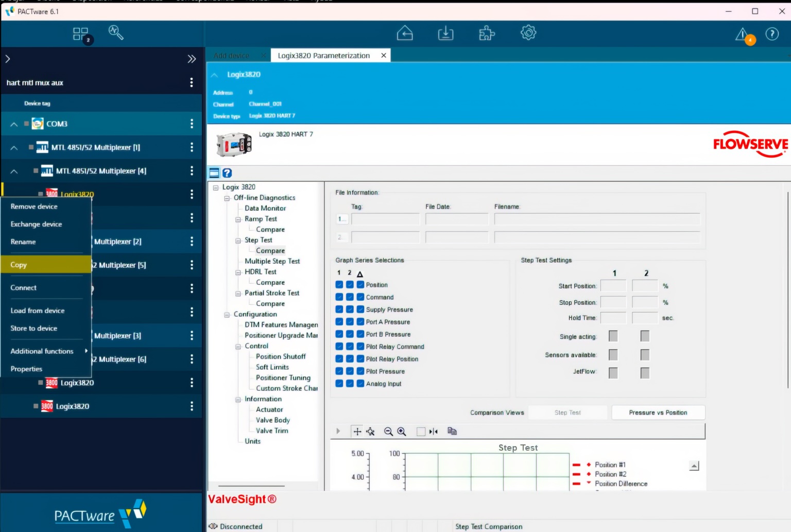Screen dimensions: 791x532
Task: Collapse the COM3 tree node
Action: [x=14, y=124]
